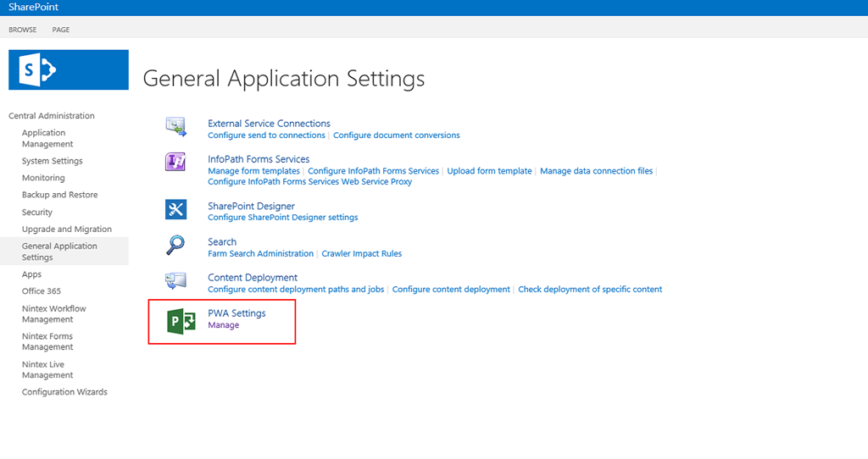This screenshot has height=459, width=868.
Task: Go to Central Administration in sidebar
Action: [x=52, y=115]
